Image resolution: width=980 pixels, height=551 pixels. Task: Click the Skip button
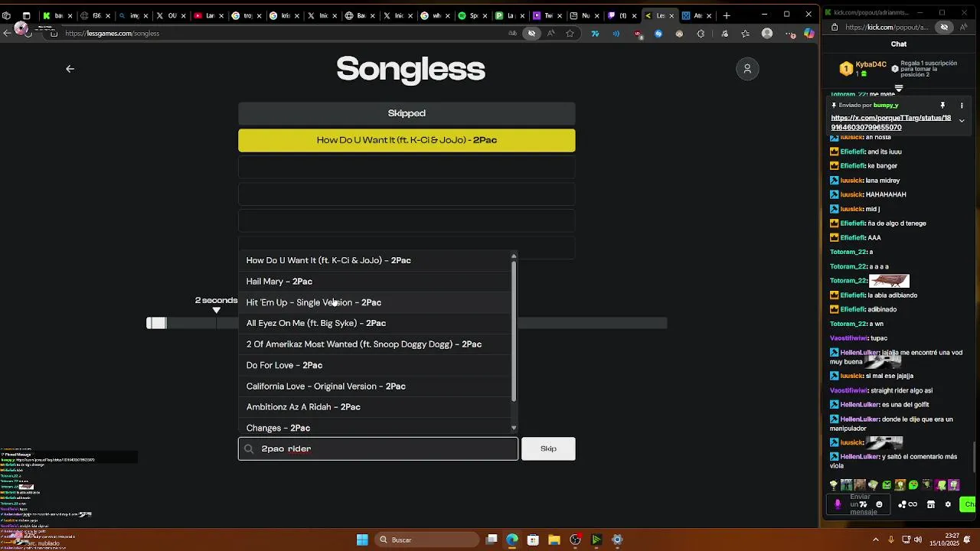click(x=548, y=448)
